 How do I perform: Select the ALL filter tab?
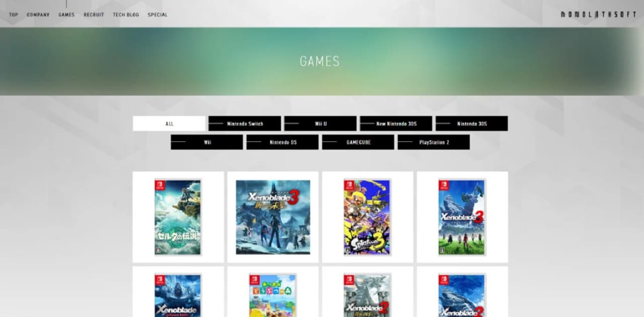point(169,124)
